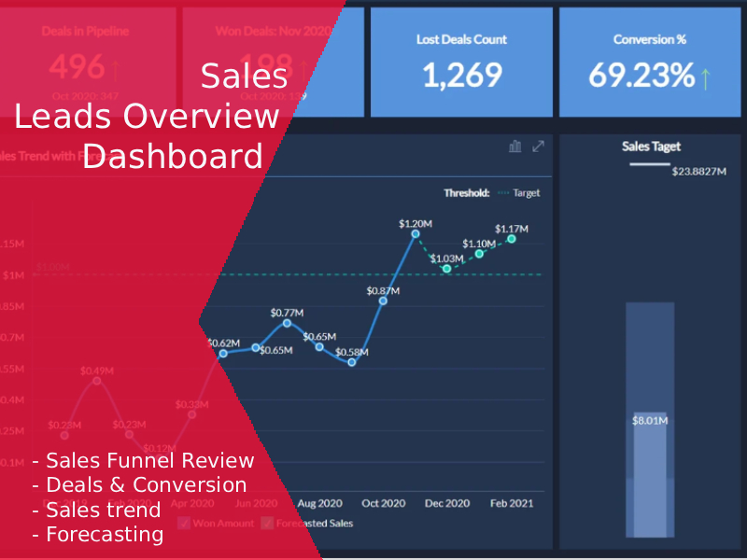Screen dimensions: 747x560
Task: Click the Deals in Pipeline value 496
Action: click(78, 67)
